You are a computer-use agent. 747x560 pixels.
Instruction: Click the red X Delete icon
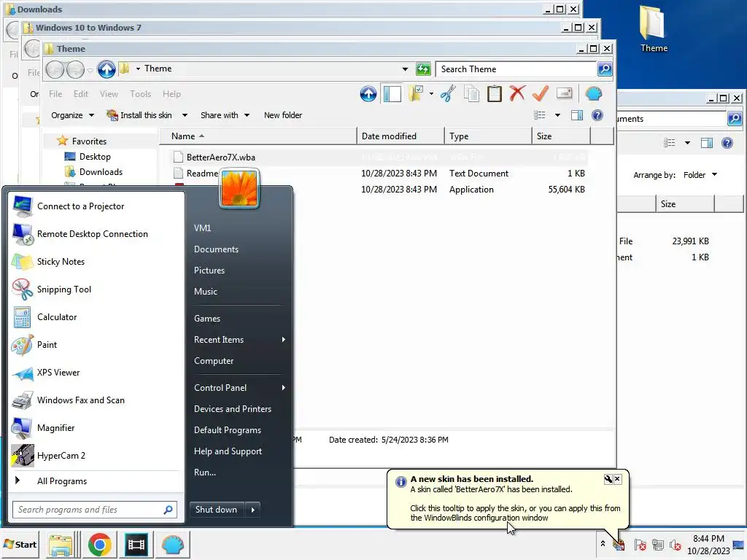[517, 93]
